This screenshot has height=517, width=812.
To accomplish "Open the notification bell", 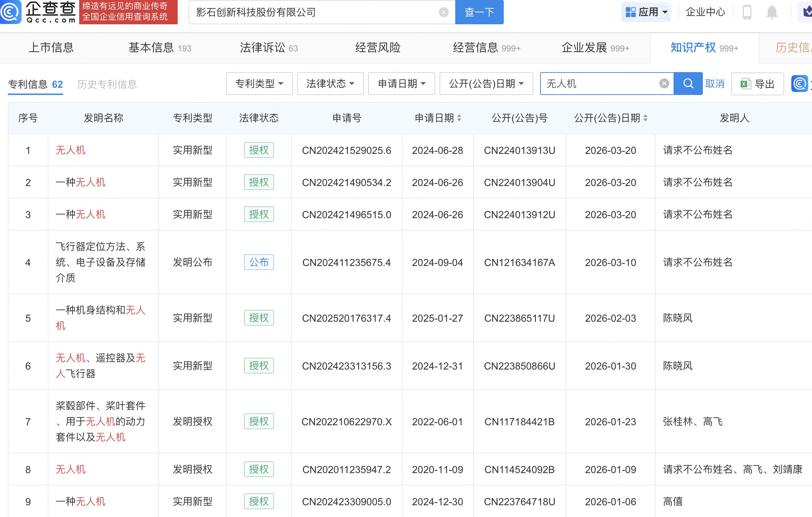I will [772, 12].
